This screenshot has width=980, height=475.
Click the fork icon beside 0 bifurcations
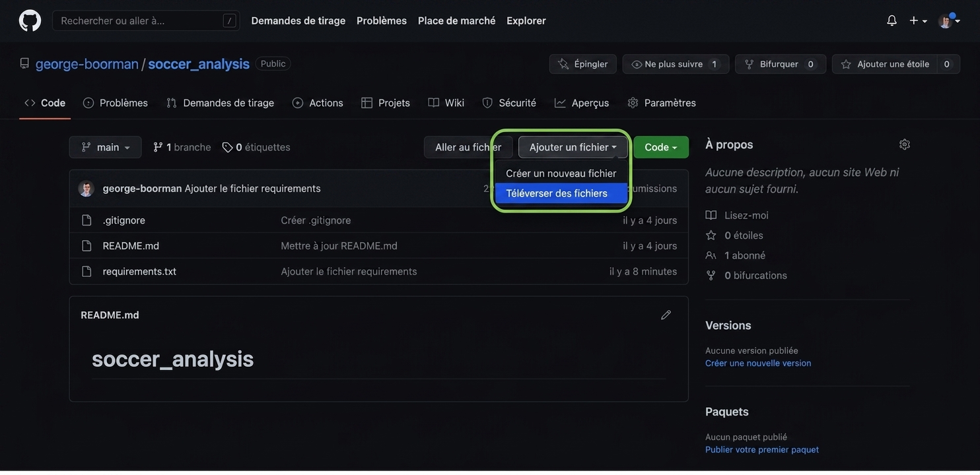[x=711, y=276]
